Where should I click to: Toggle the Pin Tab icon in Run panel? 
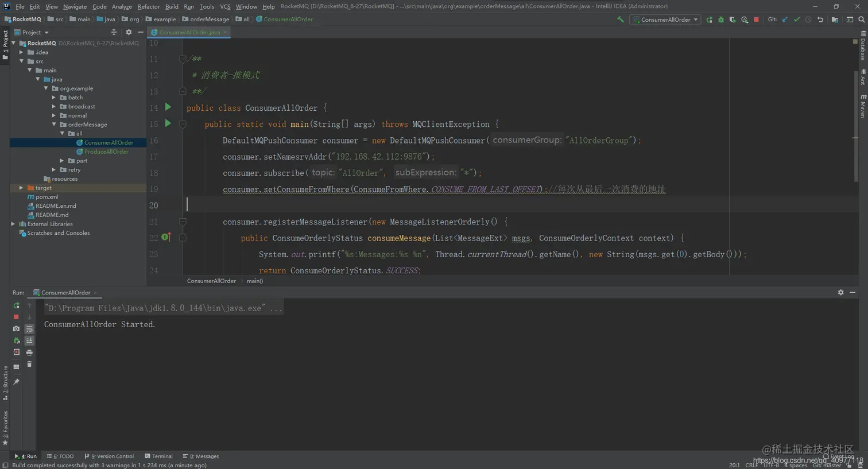click(x=16, y=382)
